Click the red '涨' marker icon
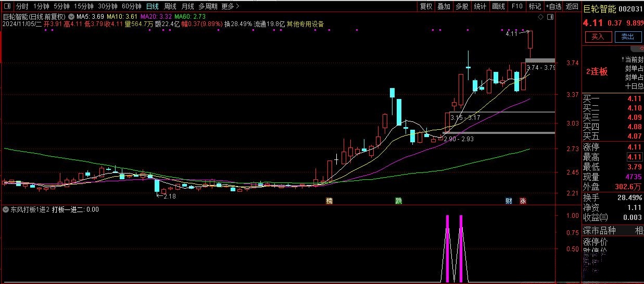The width and height of the screenshot is (644, 284). 522,201
